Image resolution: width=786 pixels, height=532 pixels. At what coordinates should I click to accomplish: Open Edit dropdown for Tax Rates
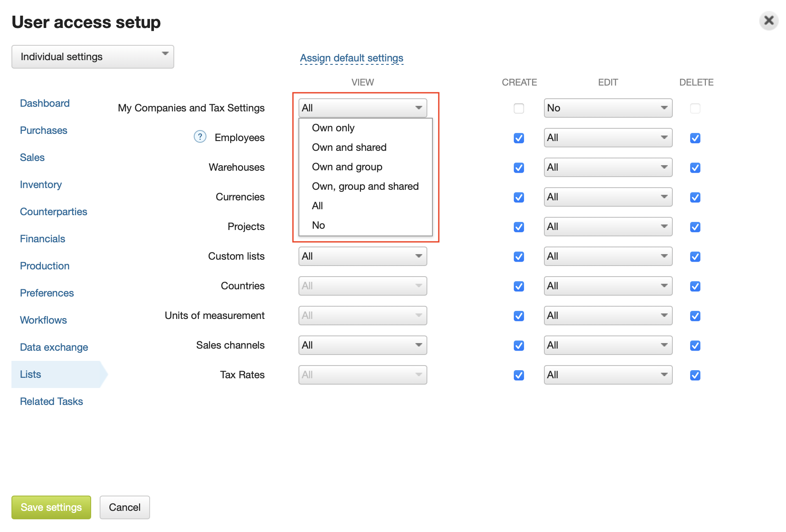pyautogui.click(x=608, y=375)
